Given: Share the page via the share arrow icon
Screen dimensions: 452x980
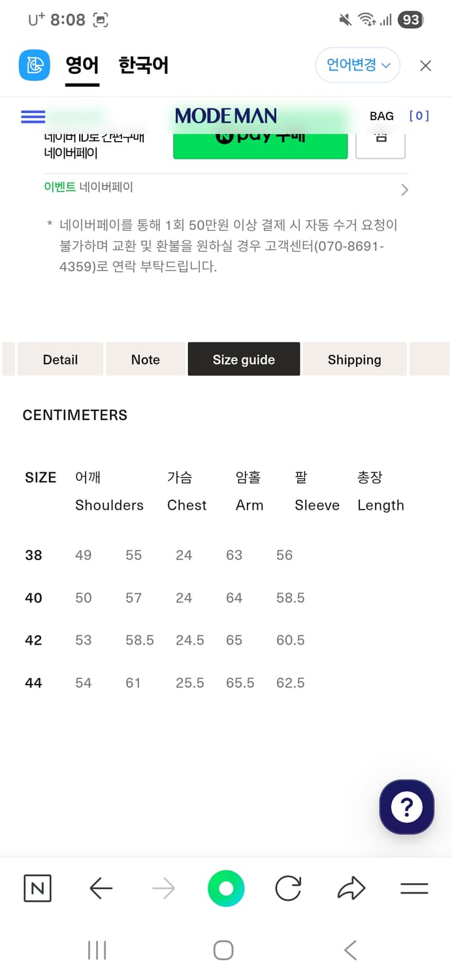Looking at the screenshot, I should 351,888.
